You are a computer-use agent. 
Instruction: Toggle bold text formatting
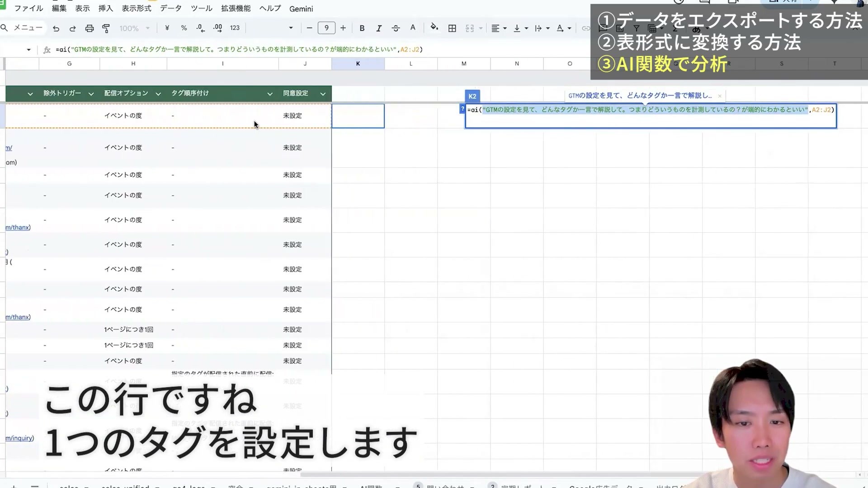362,28
